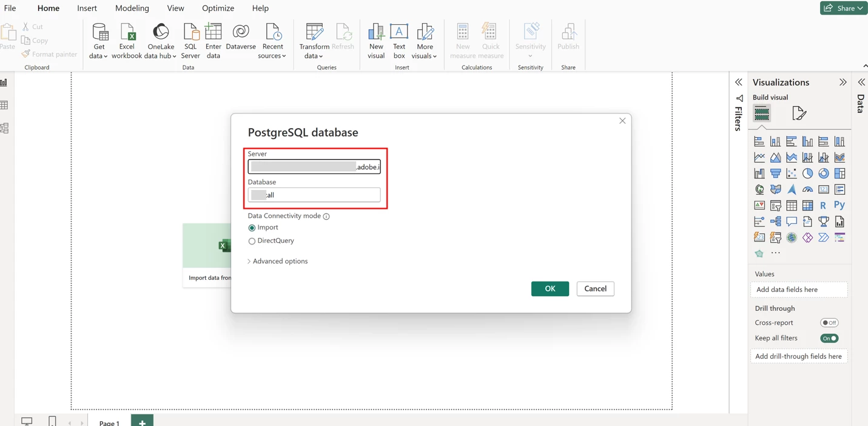Click OK in PostgreSQL dialog
This screenshot has width=868, height=426.
point(550,289)
